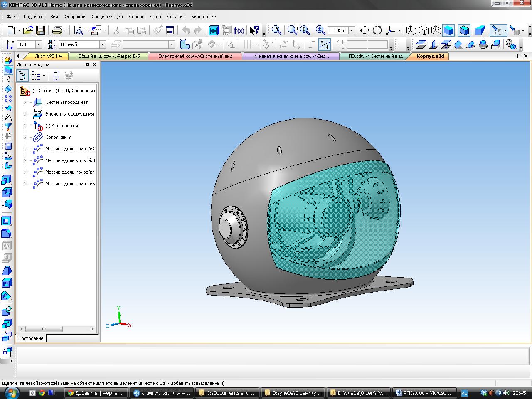Activate the Rotate view tool
The height and width of the screenshot is (399, 532).
click(377, 30)
